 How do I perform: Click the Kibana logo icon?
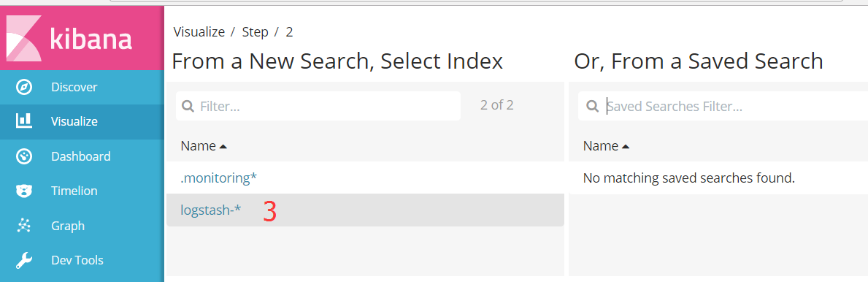click(23, 38)
